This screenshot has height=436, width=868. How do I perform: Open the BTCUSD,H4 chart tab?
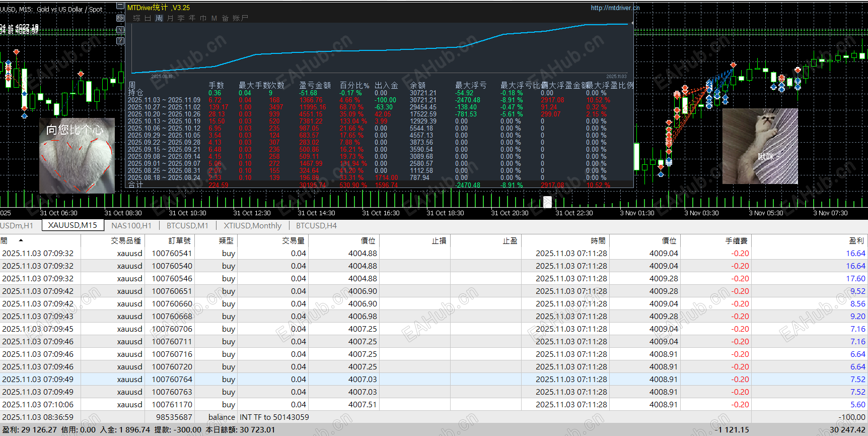point(316,226)
